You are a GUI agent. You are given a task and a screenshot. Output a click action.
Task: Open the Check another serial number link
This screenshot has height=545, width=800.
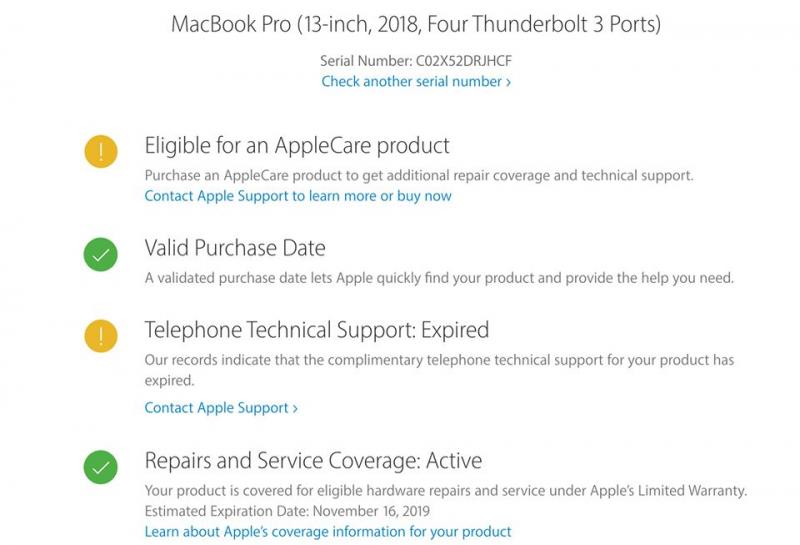[416, 82]
